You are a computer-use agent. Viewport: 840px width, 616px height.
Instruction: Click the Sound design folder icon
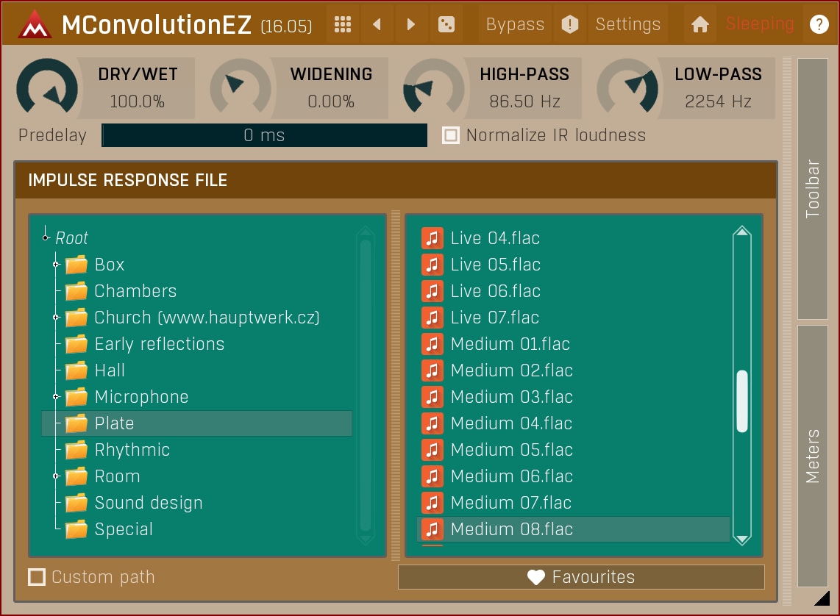(76, 503)
